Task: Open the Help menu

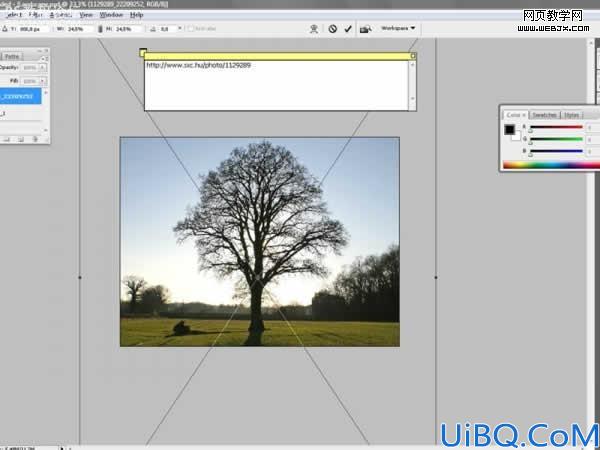Action: pyautogui.click(x=137, y=15)
